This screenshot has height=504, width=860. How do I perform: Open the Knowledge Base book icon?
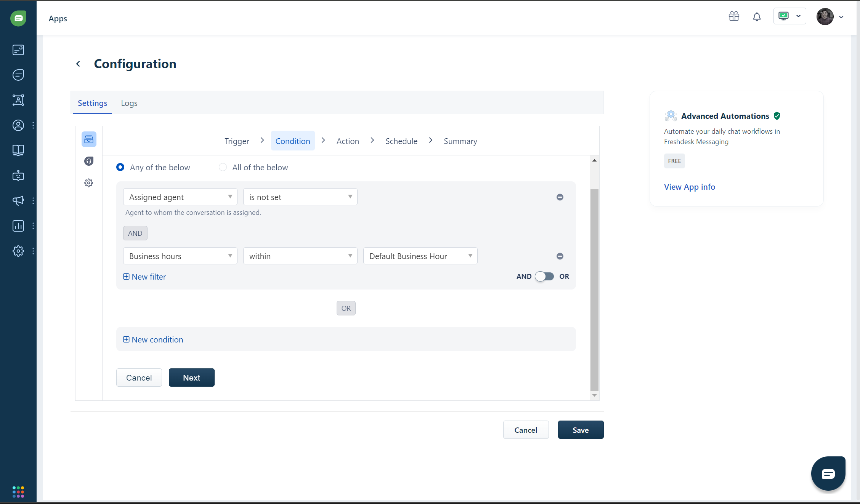[18, 150]
